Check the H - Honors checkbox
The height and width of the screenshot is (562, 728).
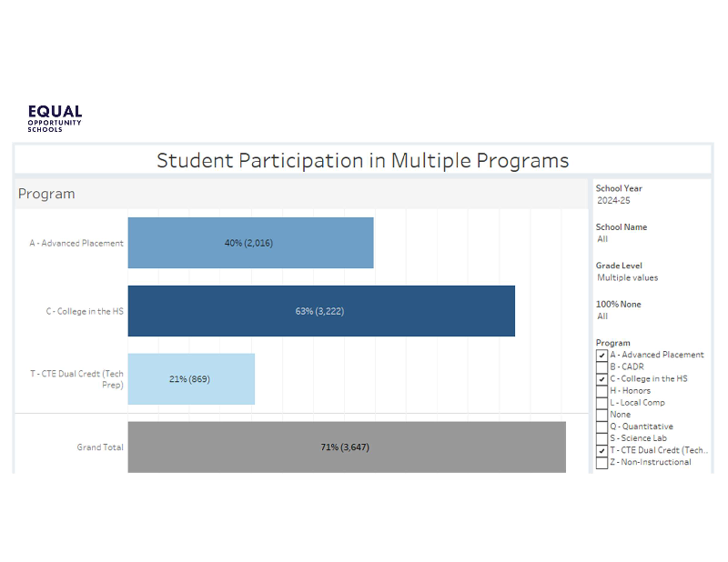pyautogui.click(x=602, y=391)
